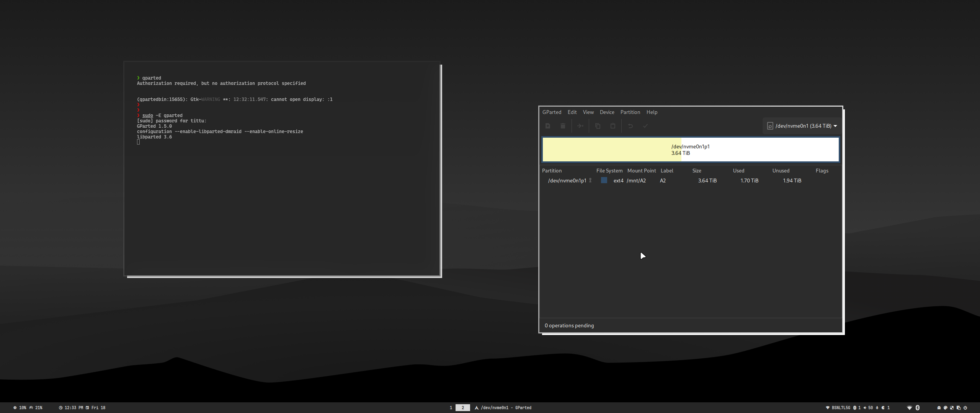980x413 pixels.
Task: Click the Undo last operation icon
Action: [630, 126]
